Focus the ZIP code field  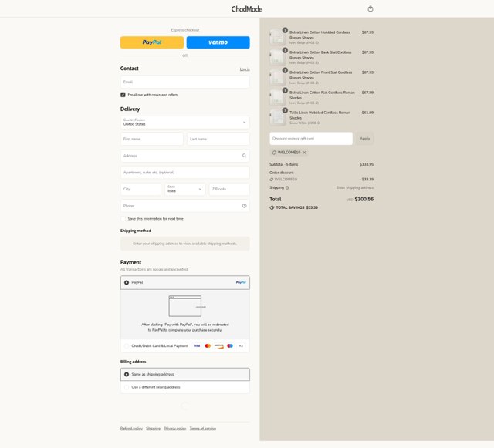coord(229,189)
